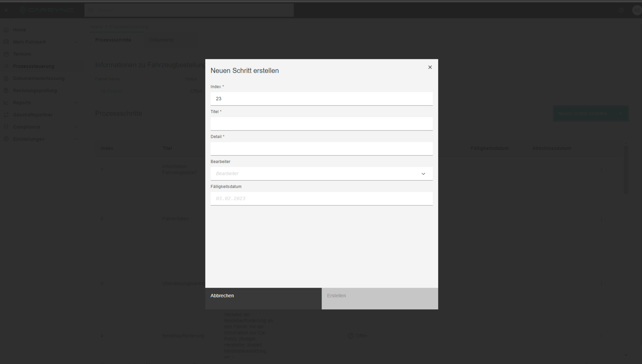Expand the Mein Fuhrpark chevron
The height and width of the screenshot is (364, 642).
click(76, 42)
